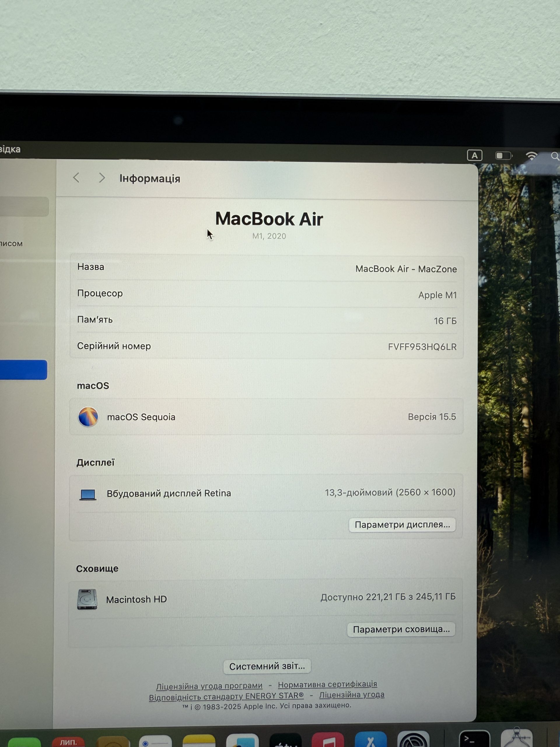Click the name value MacBook Air - MacZone

click(x=406, y=269)
